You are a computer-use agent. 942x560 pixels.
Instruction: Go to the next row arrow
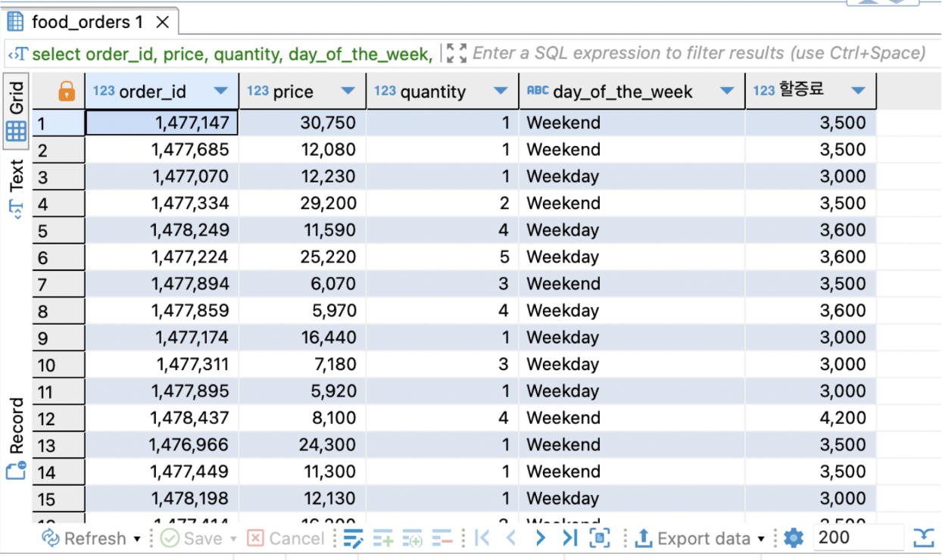point(540,539)
